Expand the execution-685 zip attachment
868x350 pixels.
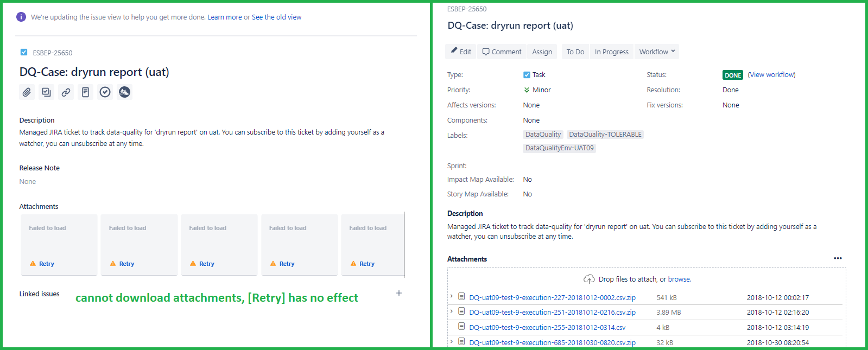(451, 341)
